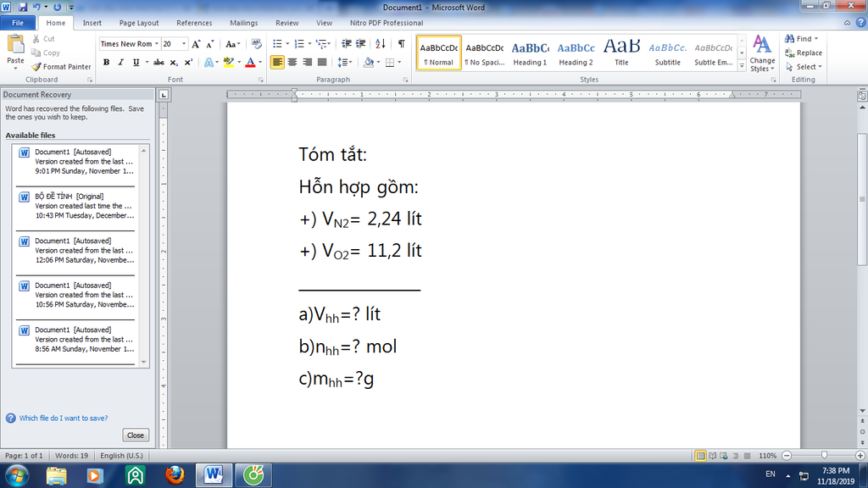Open the File tab
This screenshot has height=488, width=868.
pyautogui.click(x=18, y=23)
